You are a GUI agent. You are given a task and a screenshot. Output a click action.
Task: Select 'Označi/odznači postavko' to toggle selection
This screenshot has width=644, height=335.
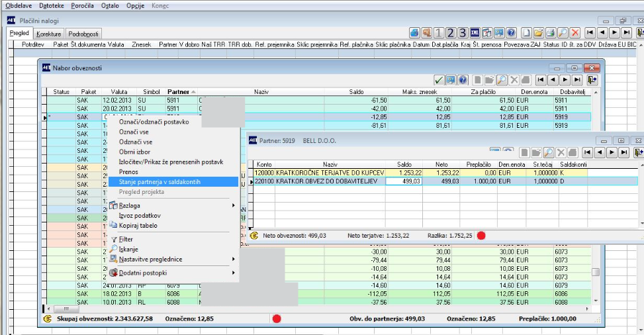tap(154, 122)
